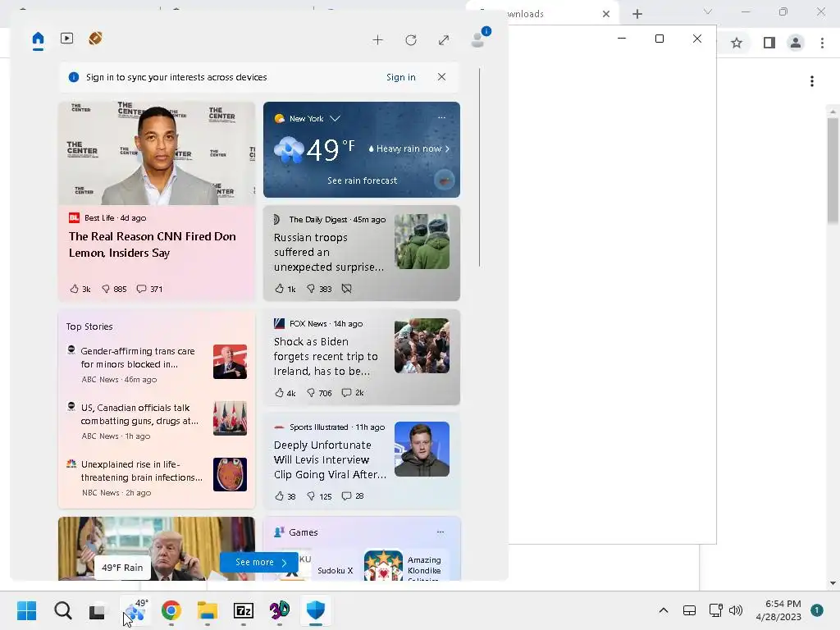Open Gender-affirming trans care story
840x630 pixels.
click(138, 358)
